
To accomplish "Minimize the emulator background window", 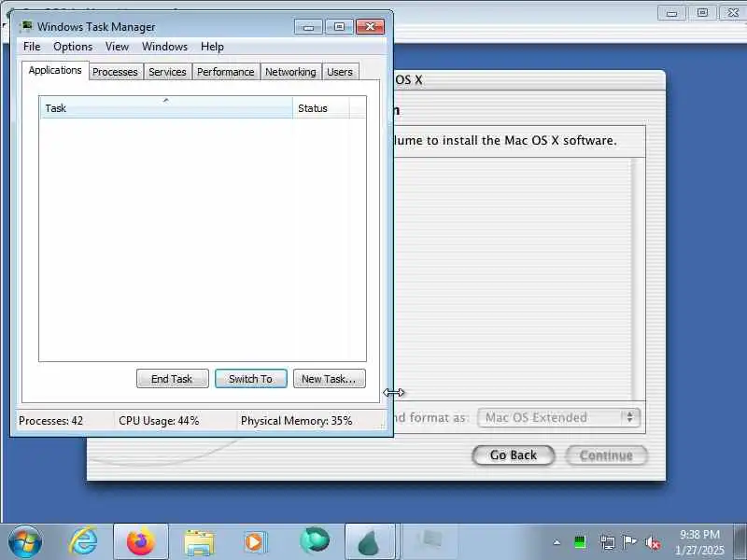I will 671,13.
